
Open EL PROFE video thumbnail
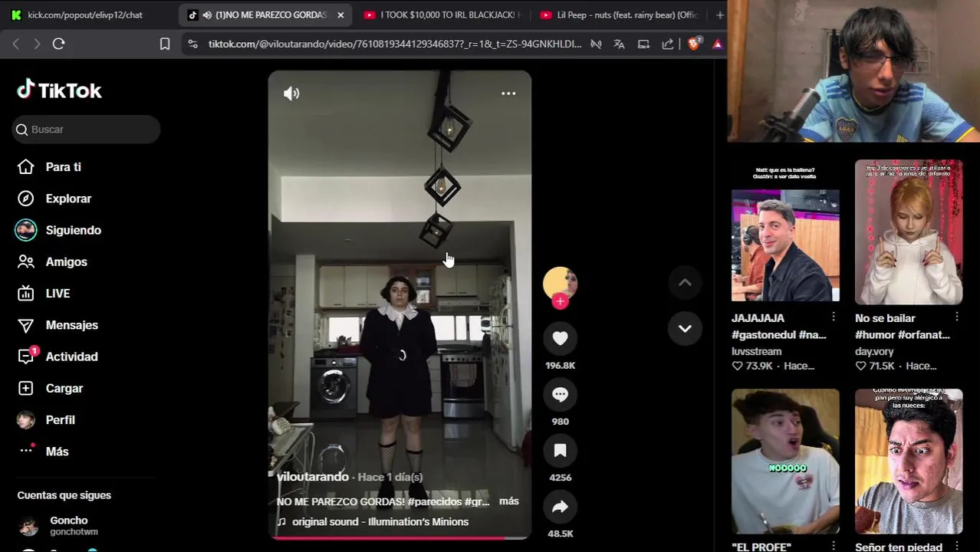pyautogui.click(x=785, y=461)
